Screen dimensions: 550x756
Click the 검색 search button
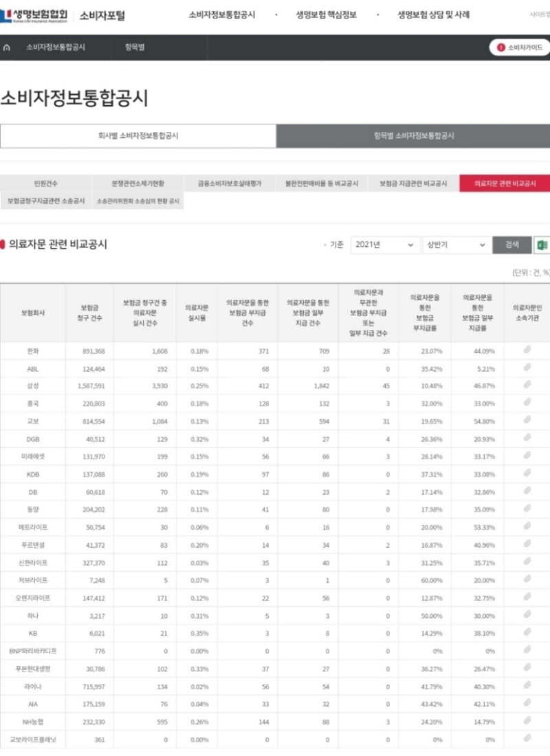point(512,245)
